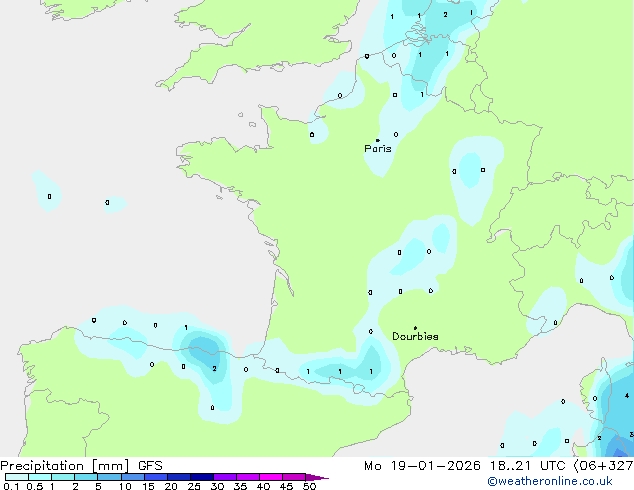Open the weatheronline.co.uk copyright link
Image resolution: width=634 pixels, height=490 pixels.
coord(549,481)
